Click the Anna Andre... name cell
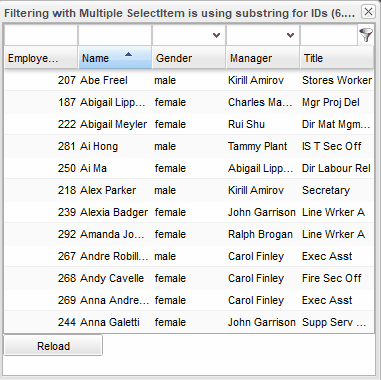381x380 pixels. point(115,300)
